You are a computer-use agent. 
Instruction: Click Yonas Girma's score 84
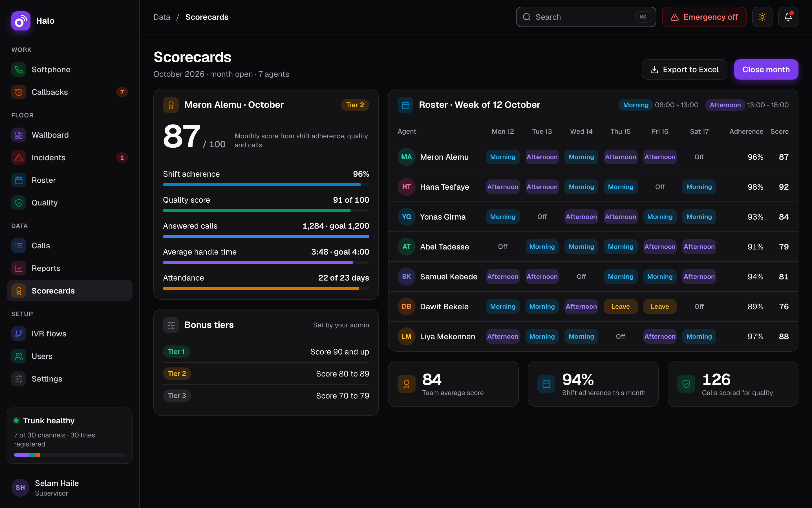pos(784,217)
